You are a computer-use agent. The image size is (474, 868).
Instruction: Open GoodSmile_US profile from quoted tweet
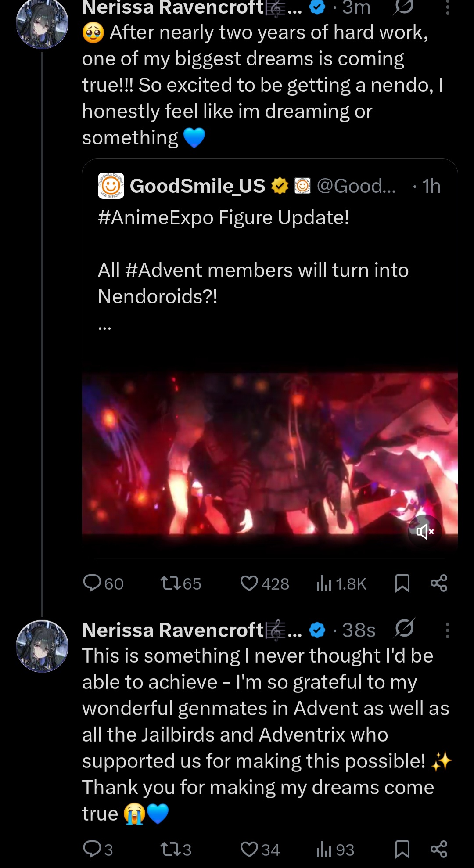tap(197, 186)
